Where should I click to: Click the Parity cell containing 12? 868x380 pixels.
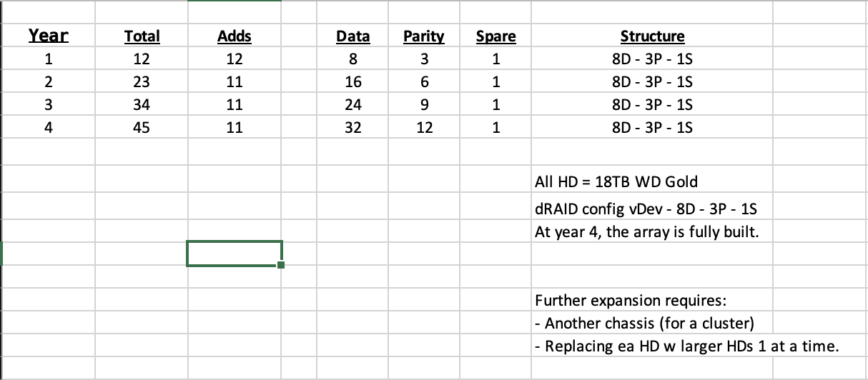coord(423,129)
